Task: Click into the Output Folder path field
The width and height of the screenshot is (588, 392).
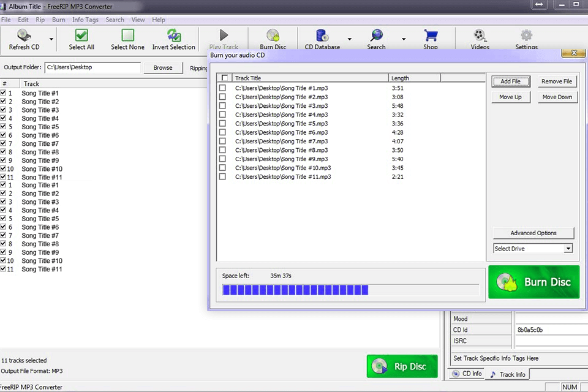Action: pyautogui.click(x=92, y=67)
